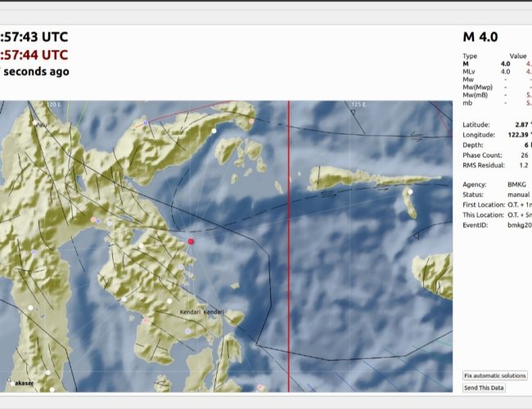
Task: Click the Mw(mB) magnitude row
Action: click(x=497, y=95)
